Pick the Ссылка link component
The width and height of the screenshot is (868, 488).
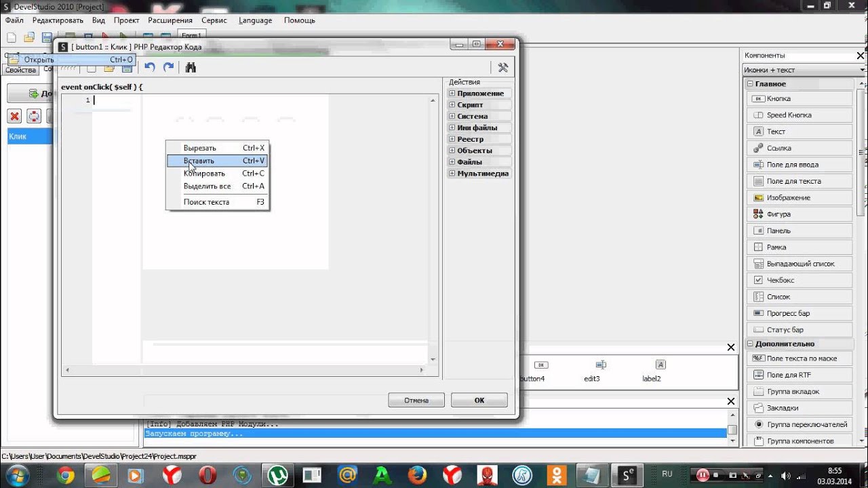(800, 148)
